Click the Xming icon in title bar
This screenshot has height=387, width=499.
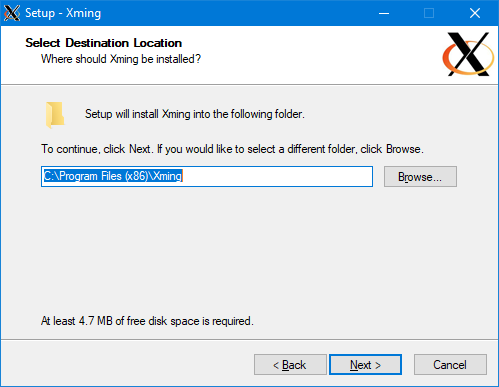(x=12, y=13)
